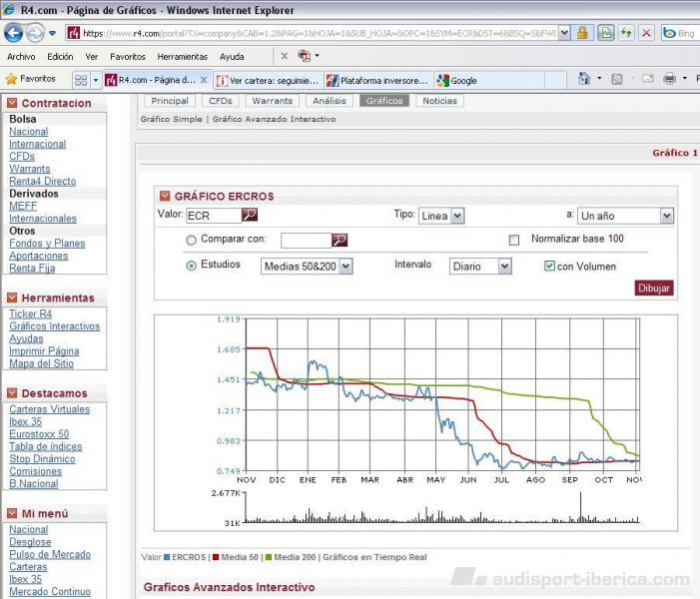This screenshot has width=700, height=599.
Task: Click the Valor search magnifier icon
Action: (250, 215)
